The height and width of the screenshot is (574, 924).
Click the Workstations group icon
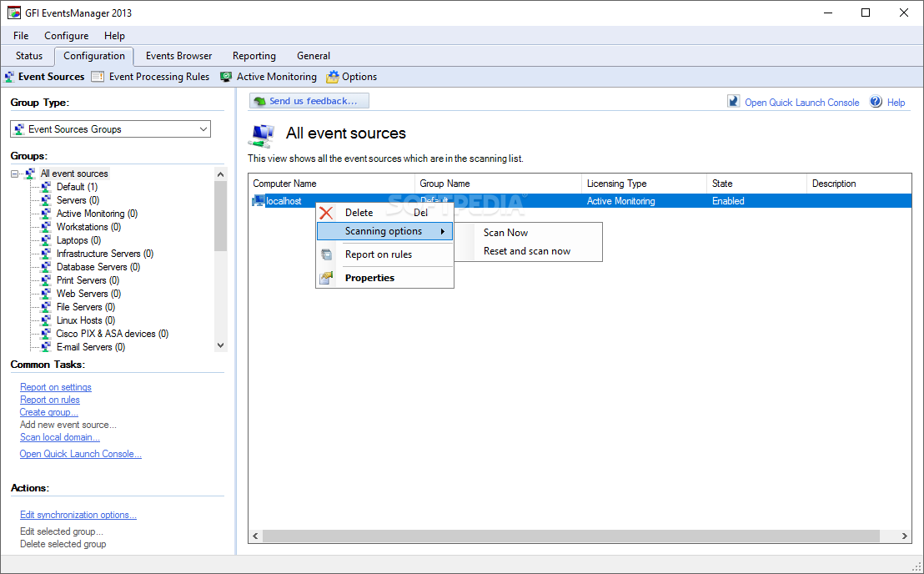46,227
